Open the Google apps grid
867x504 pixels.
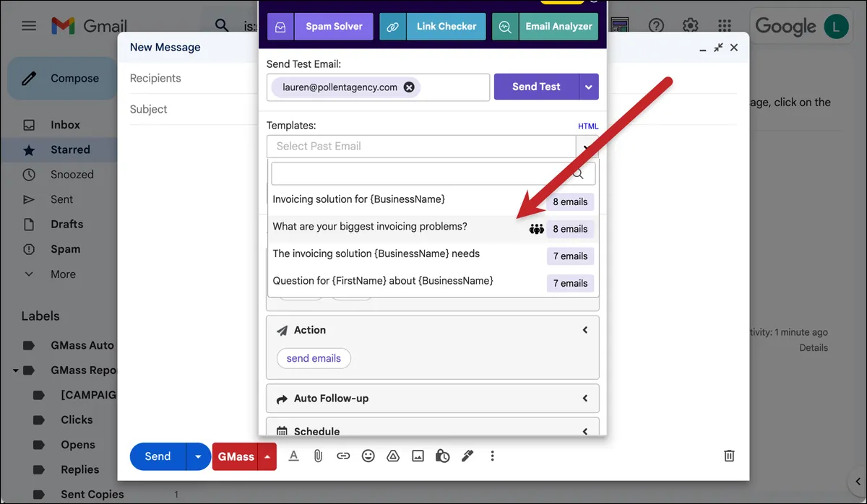[x=725, y=26]
